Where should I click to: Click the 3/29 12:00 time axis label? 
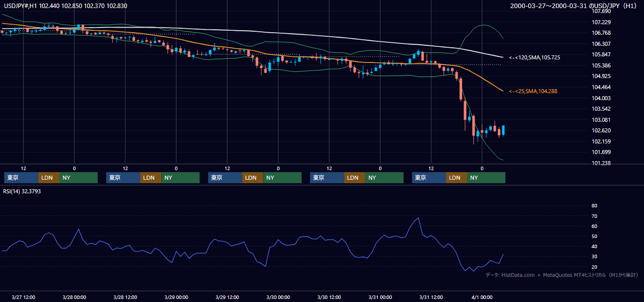[x=227, y=297]
